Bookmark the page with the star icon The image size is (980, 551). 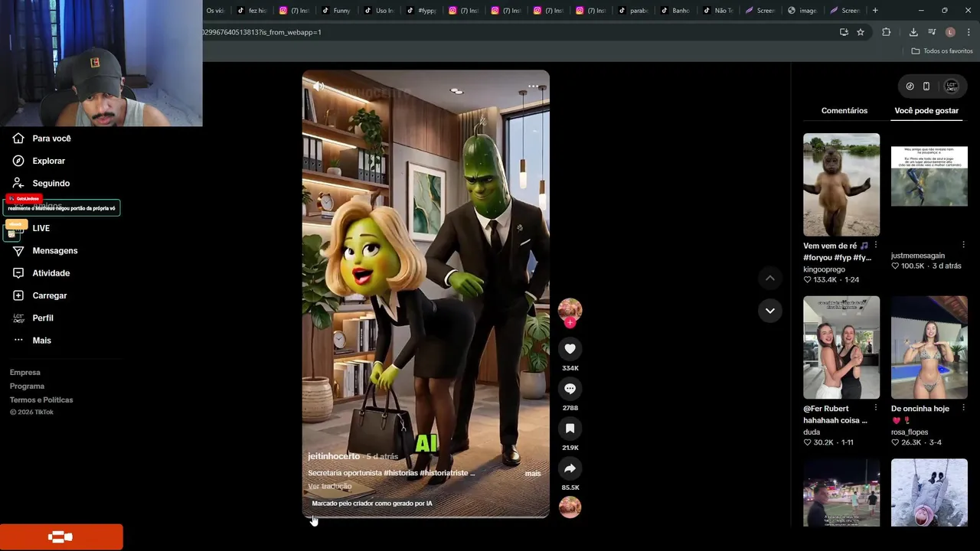861,32
